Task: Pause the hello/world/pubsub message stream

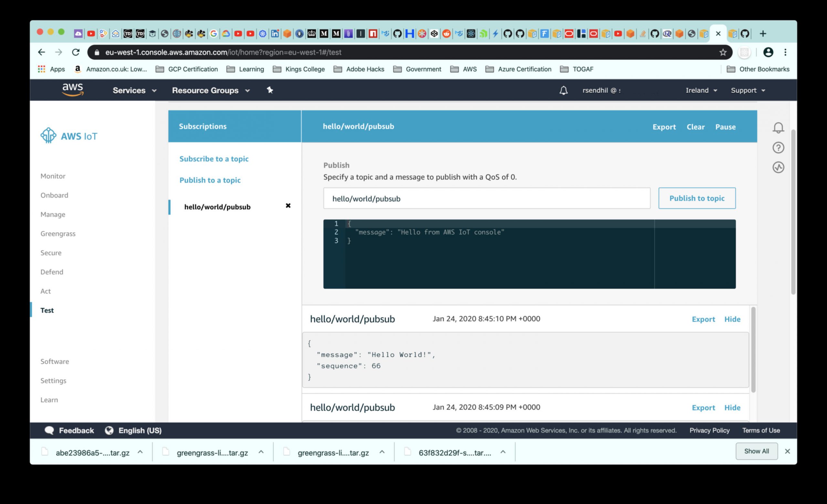Action: (x=725, y=127)
